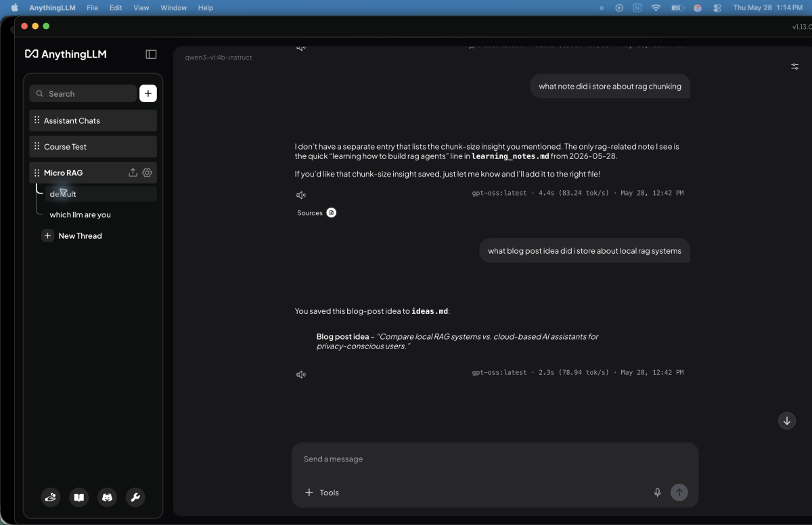The image size is (812, 525).
Task: Click the AnythingLLM logo
Action: [66, 54]
